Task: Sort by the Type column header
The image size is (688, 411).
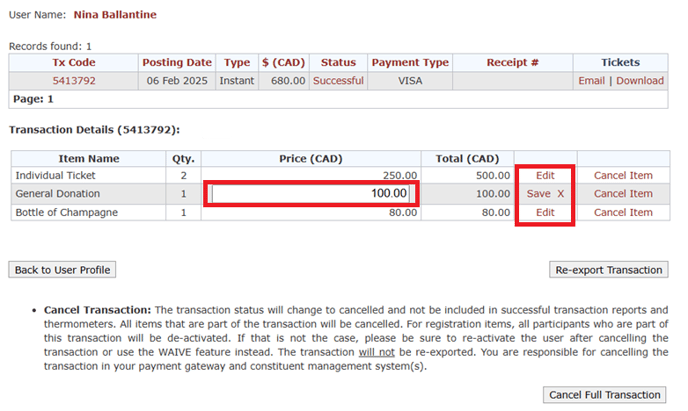Action: coord(237,62)
